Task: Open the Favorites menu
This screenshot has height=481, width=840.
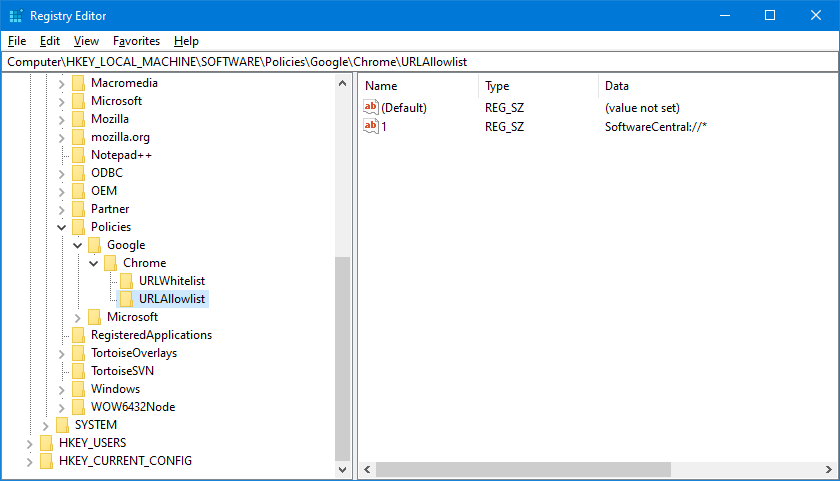Action: coord(136,41)
